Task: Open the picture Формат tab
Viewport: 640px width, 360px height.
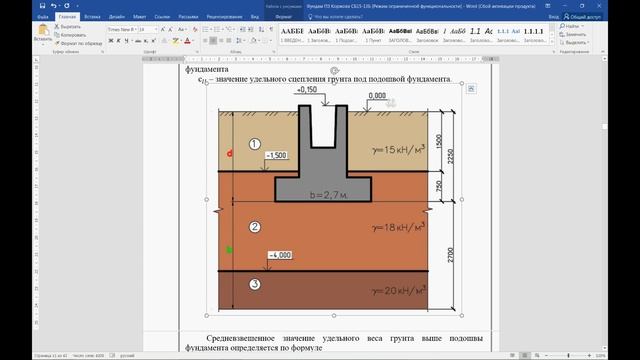Action: point(283,17)
